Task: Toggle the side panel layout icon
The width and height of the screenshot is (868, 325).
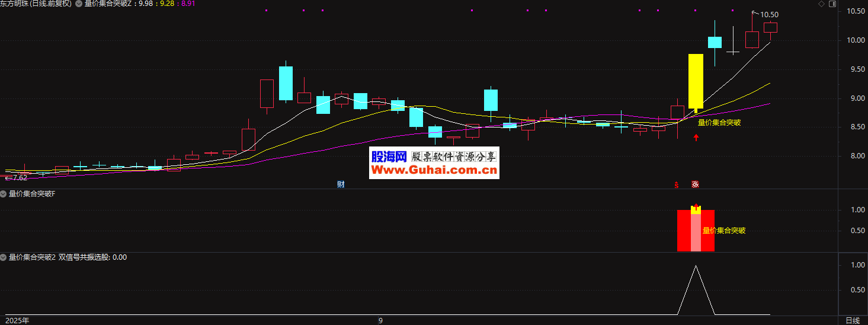Action: pos(832,4)
